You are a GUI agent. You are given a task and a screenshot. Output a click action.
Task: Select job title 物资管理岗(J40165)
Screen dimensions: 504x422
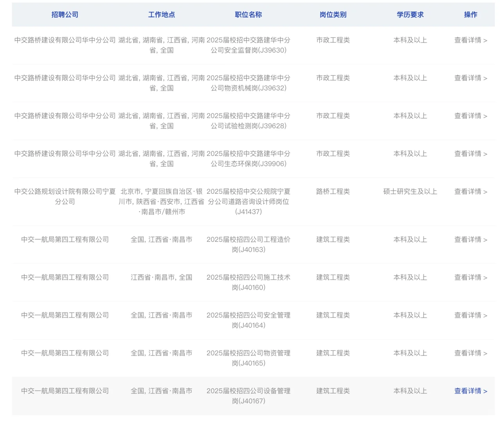click(248, 358)
